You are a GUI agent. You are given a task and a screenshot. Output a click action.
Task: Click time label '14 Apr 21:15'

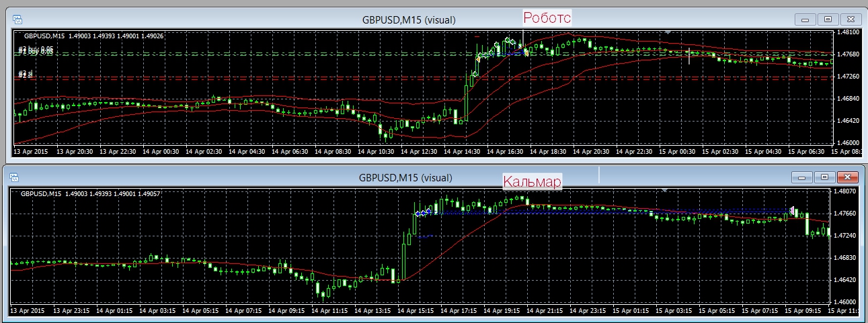546,311
